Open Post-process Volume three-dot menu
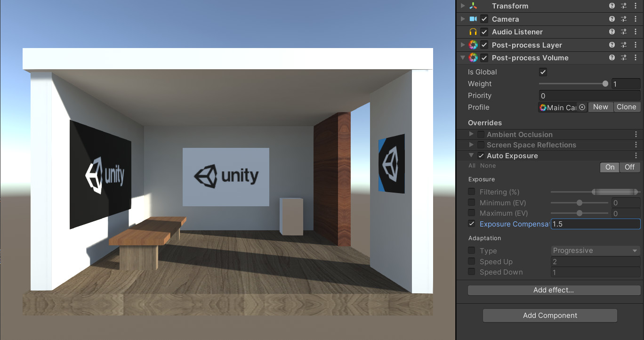The image size is (644, 340). [636, 58]
